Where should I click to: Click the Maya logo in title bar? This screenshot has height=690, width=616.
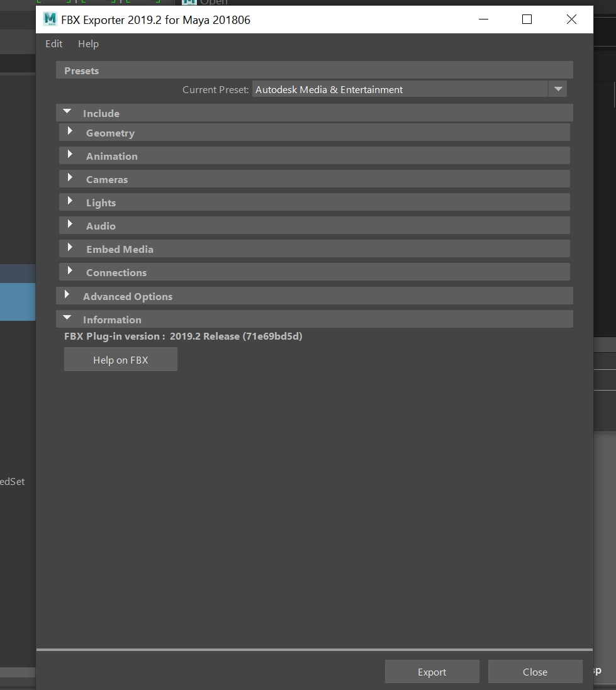tap(50, 19)
